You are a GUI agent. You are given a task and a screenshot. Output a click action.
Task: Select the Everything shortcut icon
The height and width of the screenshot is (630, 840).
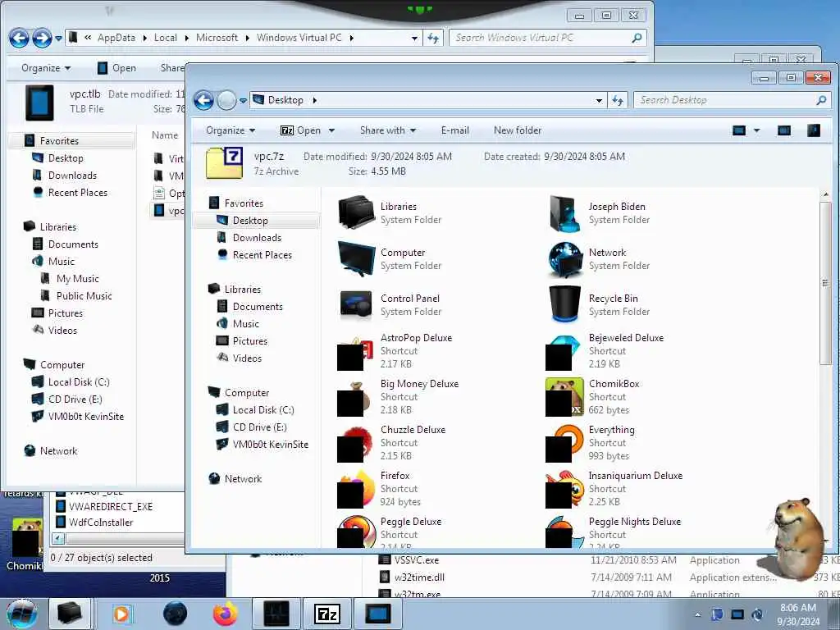tap(564, 443)
